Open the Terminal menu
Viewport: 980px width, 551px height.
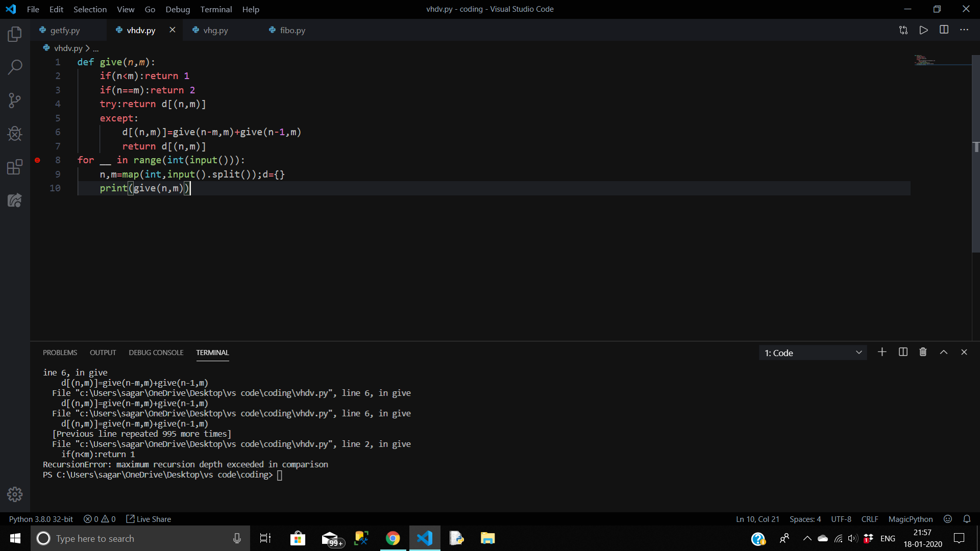(x=216, y=9)
